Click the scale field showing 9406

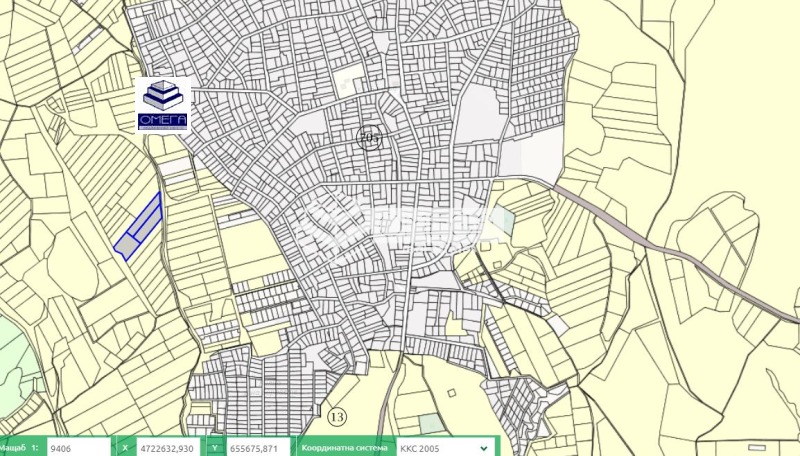(x=76, y=449)
